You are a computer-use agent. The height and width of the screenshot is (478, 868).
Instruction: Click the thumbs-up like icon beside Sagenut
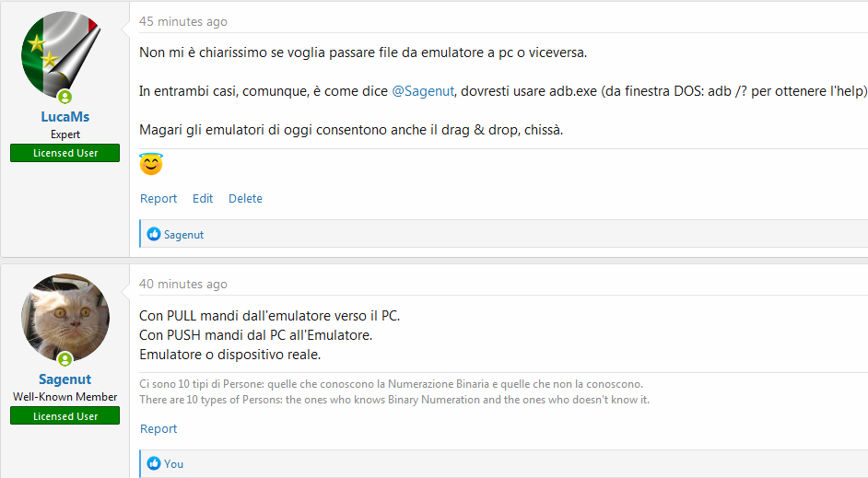154,235
